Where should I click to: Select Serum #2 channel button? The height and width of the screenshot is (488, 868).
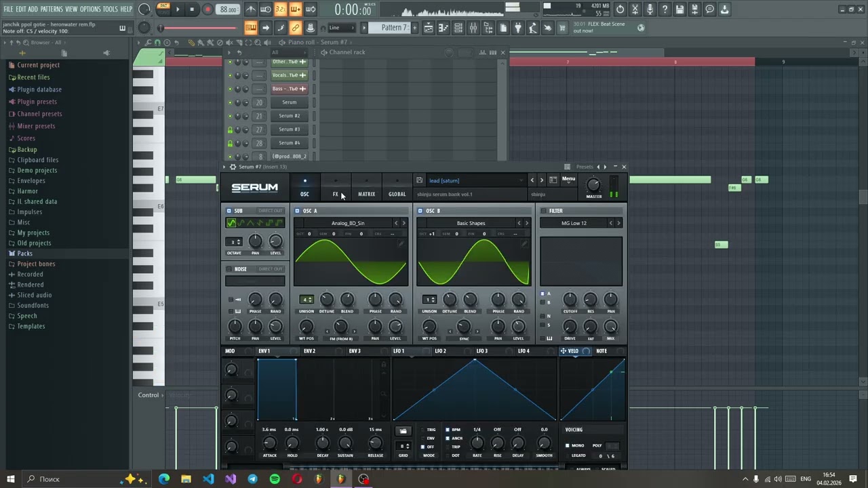[289, 116]
